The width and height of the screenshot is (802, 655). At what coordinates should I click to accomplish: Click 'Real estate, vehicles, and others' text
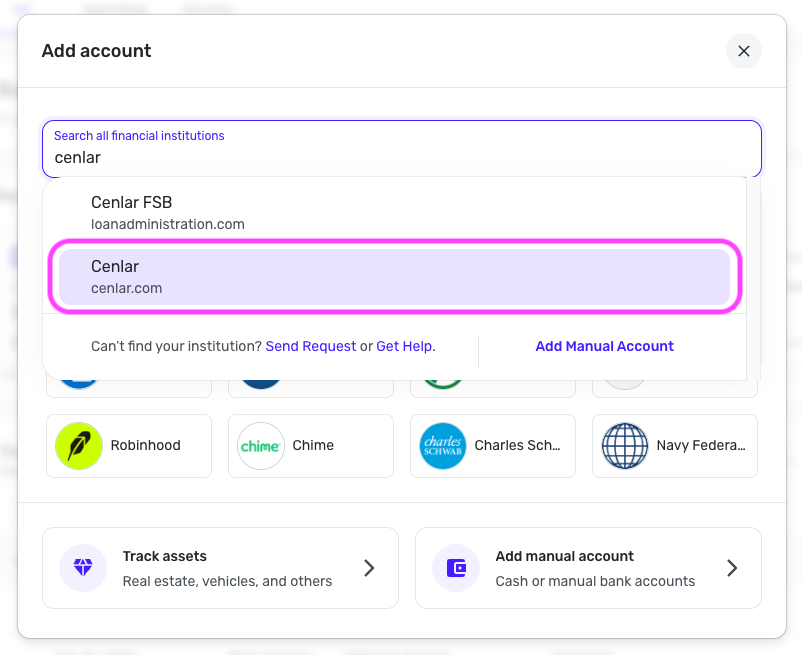pos(227,581)
